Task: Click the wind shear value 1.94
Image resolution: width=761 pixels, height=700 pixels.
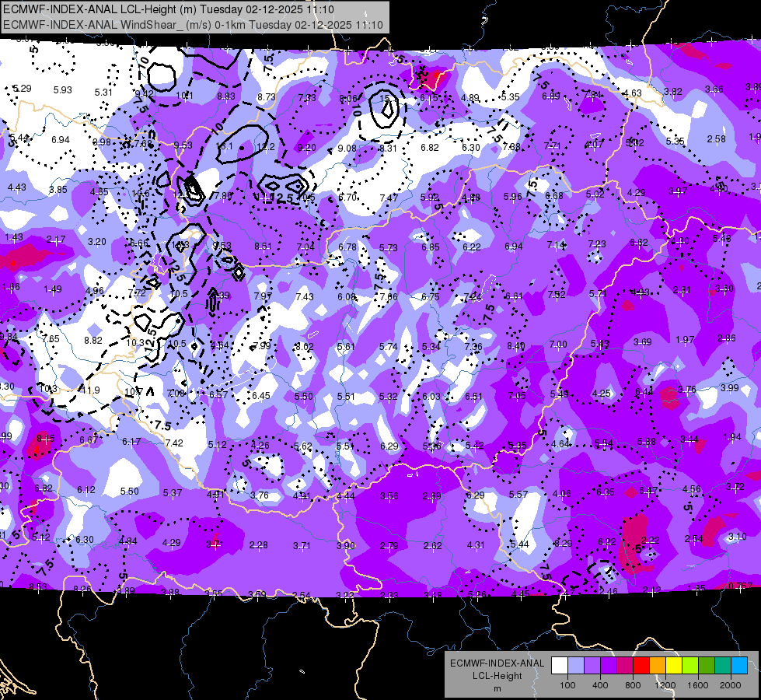Action: click(732, 436)
